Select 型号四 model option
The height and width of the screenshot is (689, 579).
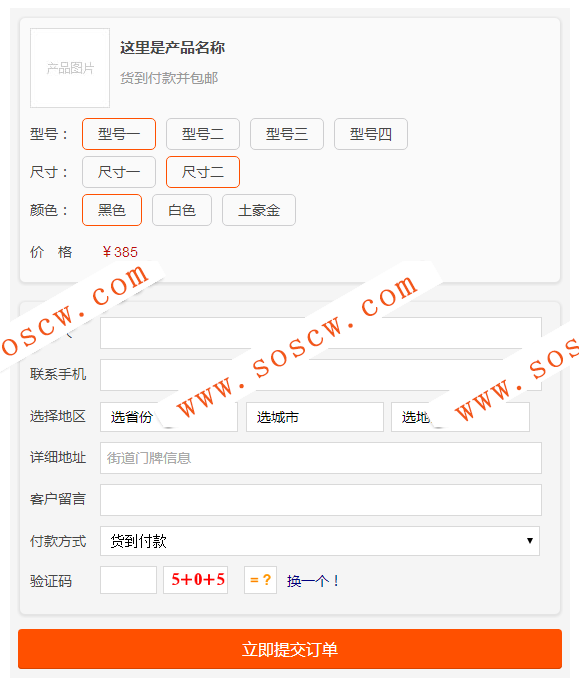371,134
